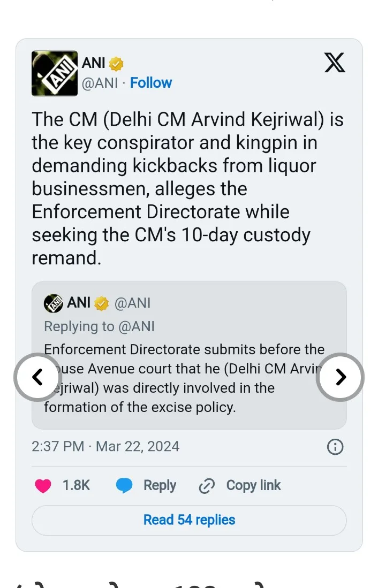Click the Copy link label

tap(253, 486)
